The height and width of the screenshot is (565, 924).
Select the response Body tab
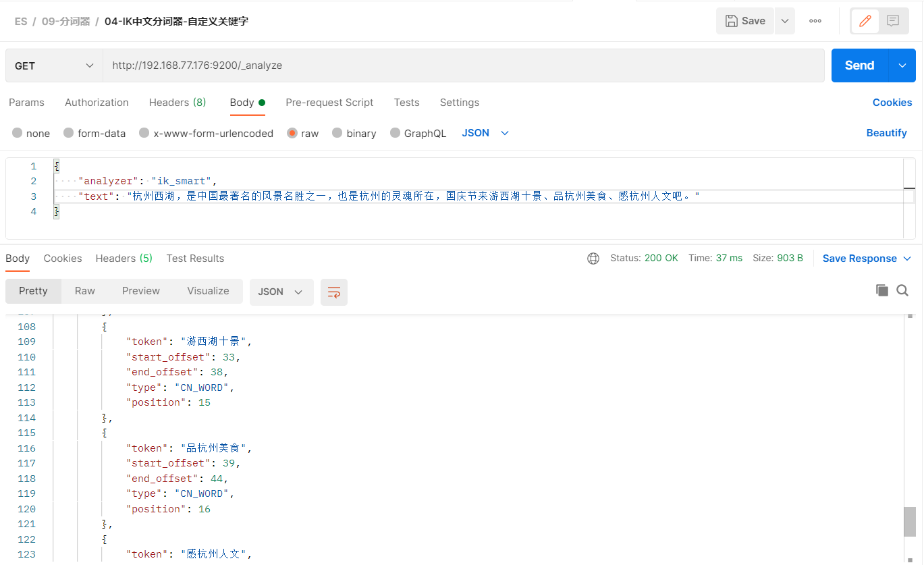coord(18,259)
